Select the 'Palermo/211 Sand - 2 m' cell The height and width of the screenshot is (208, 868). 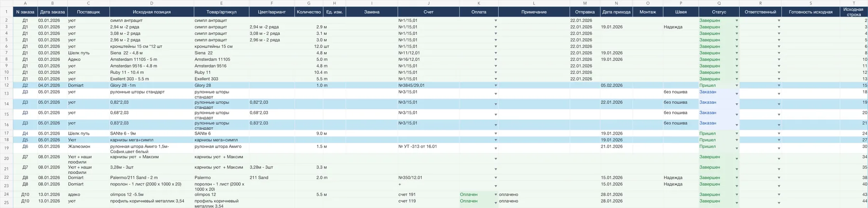point(151,178)
